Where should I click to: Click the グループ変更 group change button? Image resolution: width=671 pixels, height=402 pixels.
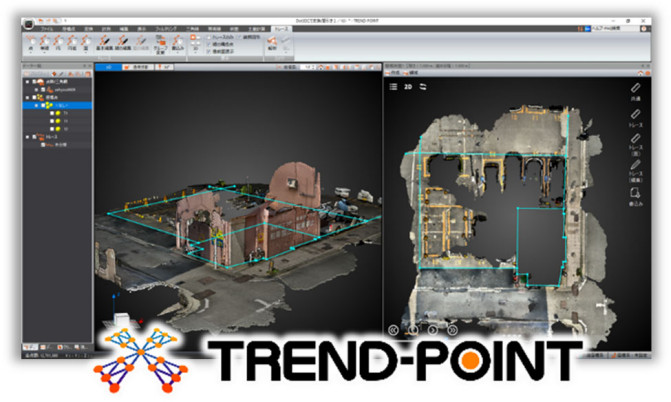pos(160,45)
